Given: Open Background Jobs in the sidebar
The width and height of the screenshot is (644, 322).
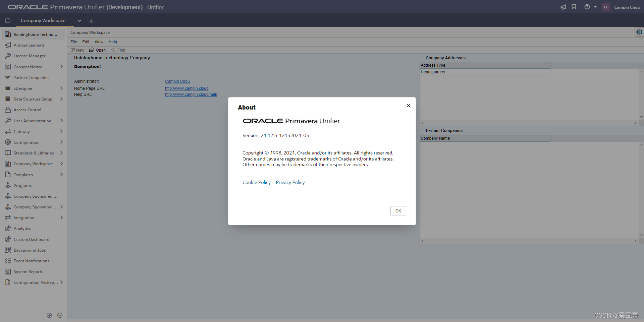Looking at the screenshot, I should coord(30,250).
